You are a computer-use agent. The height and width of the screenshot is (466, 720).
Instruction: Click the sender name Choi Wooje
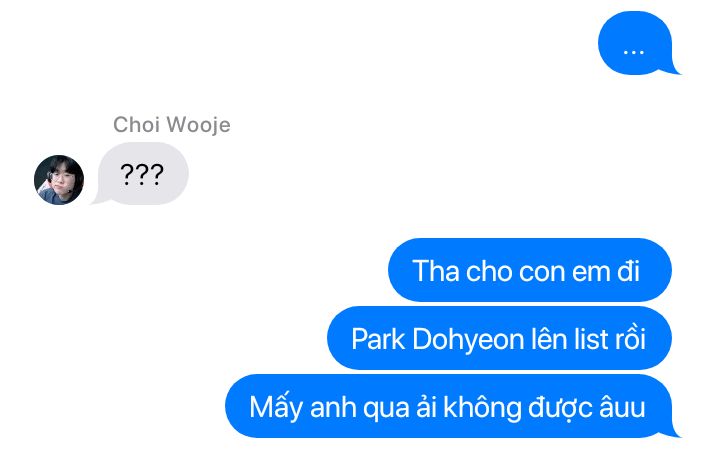pos(172,125)
